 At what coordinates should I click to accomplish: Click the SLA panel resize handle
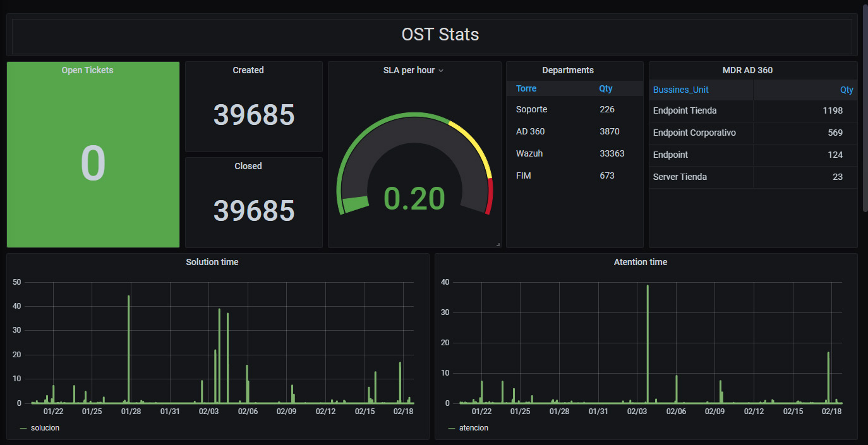click(x=498, y=244)
